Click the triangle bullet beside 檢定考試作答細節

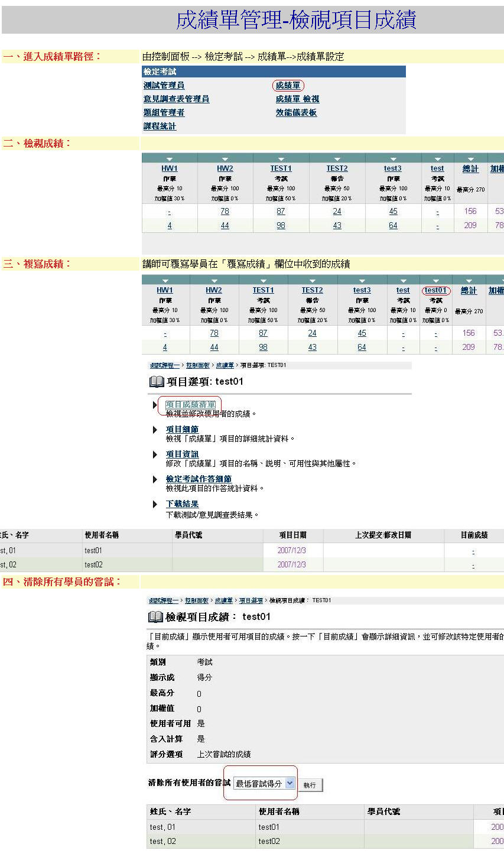[x=155, y=479]
